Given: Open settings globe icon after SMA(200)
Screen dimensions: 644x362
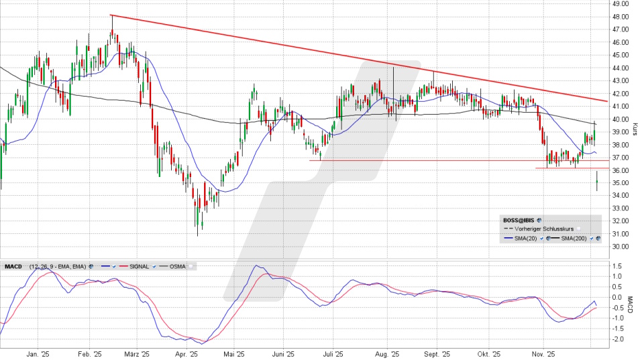Looking at the screenshot, I should coord(598,237).
